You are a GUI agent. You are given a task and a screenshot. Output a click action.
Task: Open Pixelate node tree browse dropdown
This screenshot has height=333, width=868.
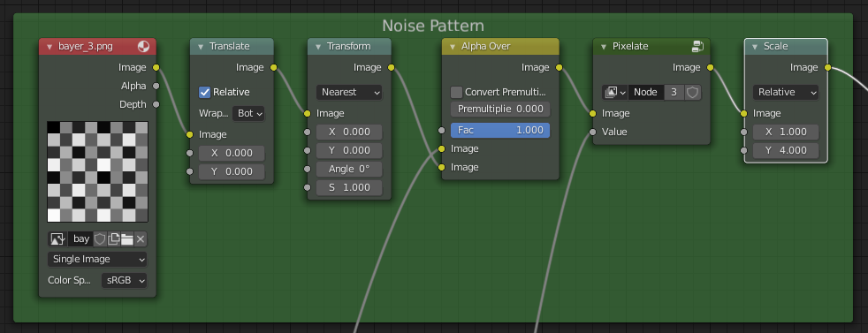click(x=615, y=93)
